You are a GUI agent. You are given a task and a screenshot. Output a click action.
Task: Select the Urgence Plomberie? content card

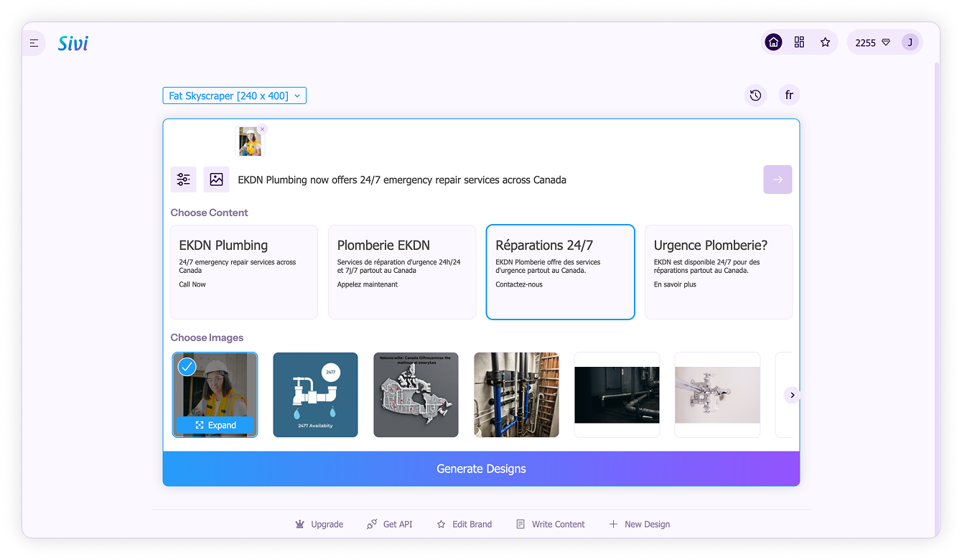(x=719, y=272)
